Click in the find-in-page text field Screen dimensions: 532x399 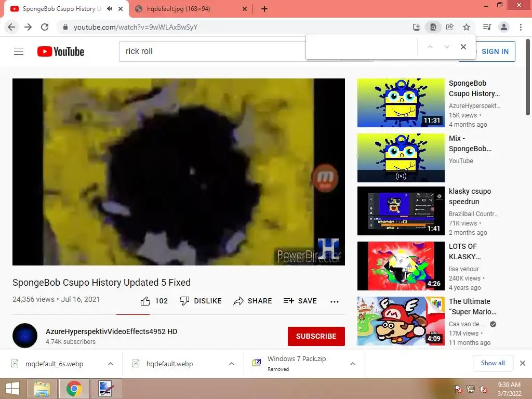point(362,47)
